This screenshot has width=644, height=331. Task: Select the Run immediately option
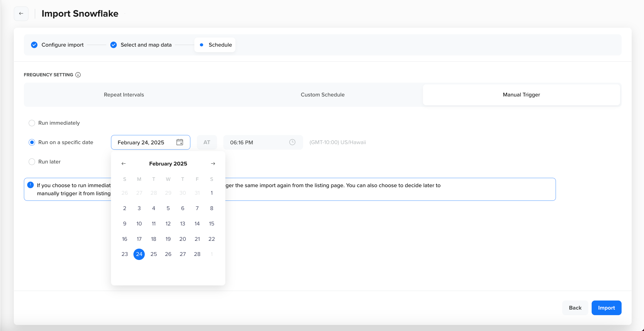(32, 123)
